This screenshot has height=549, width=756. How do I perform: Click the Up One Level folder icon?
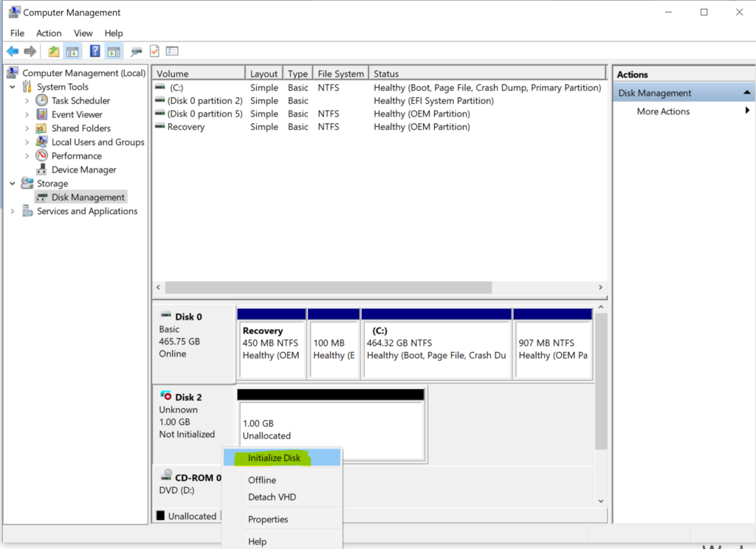coord(53,51)
